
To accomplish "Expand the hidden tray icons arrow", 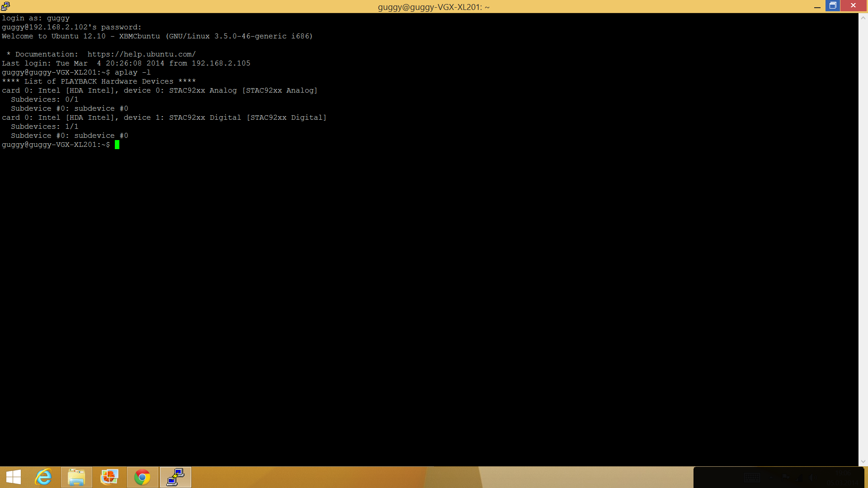I will pyautogui.click(x=771, y=478).
